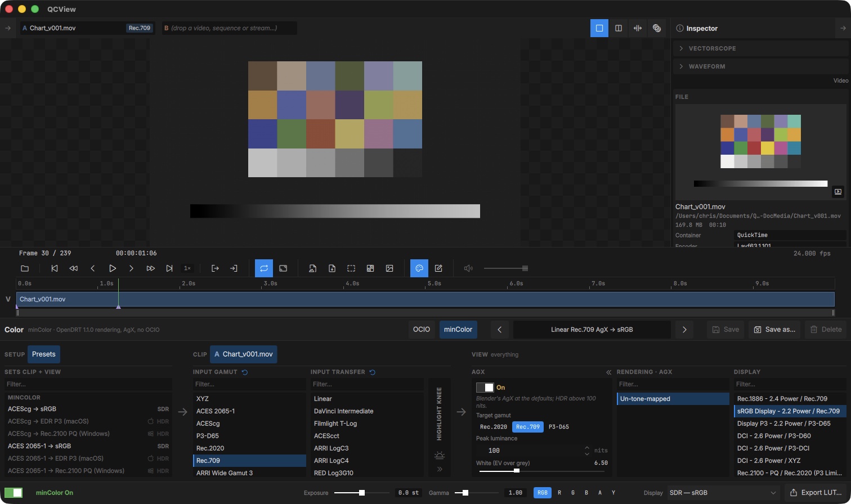Open the Presets setup tab
The width and height of the screenshot is (851, 504).
point(44,354)
